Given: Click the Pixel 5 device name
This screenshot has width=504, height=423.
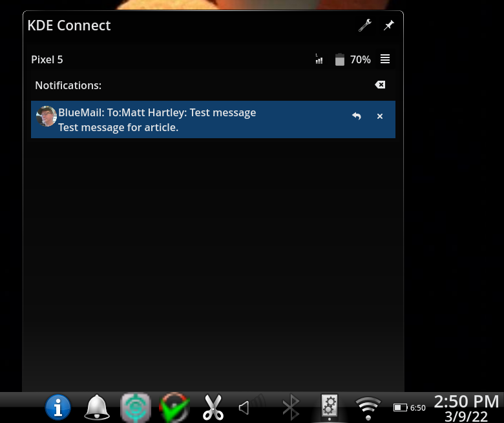Looking at the screenshot, I should coord(47,60).
